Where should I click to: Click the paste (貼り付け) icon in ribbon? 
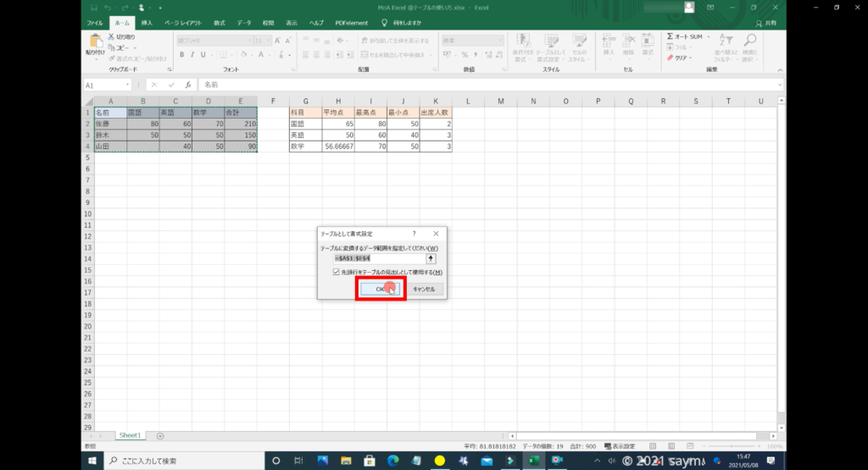click(95, 42)
